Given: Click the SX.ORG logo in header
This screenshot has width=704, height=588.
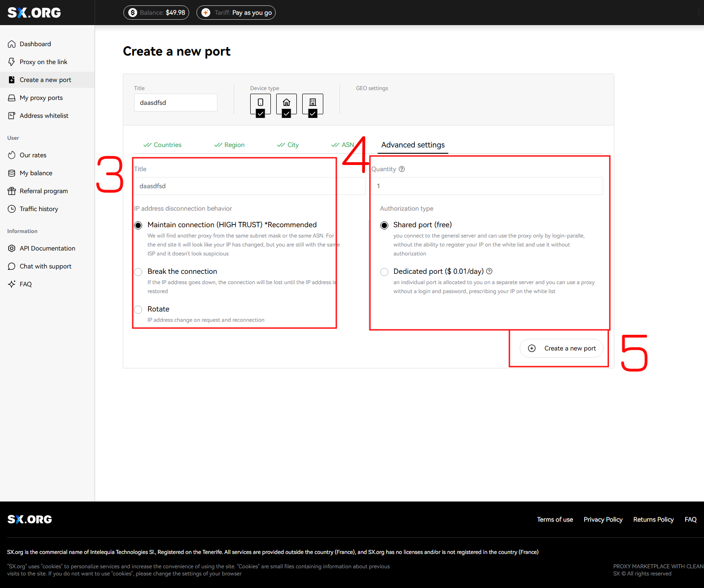Looking at the screenshot, I should pos(34,13).
